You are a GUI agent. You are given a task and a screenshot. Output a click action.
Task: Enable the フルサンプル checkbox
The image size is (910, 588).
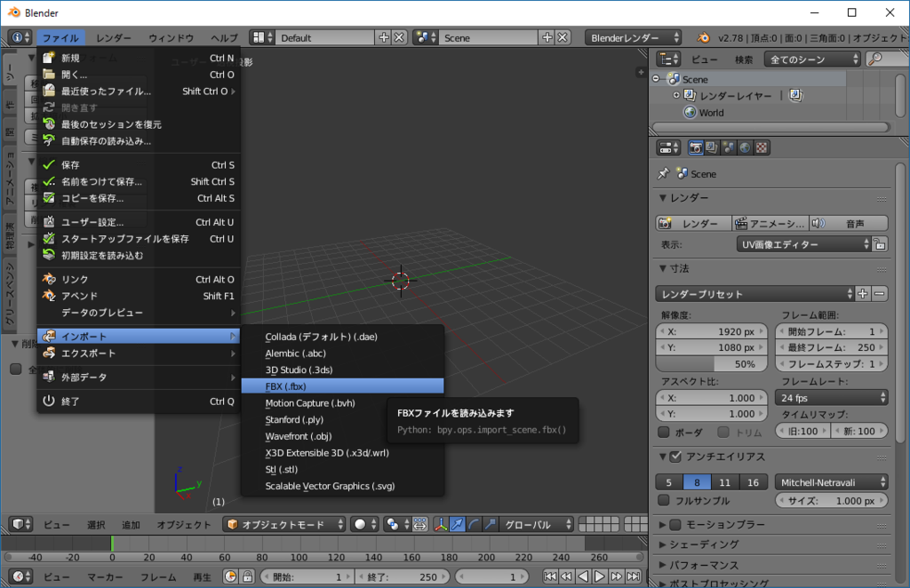[x=664, y=500]
